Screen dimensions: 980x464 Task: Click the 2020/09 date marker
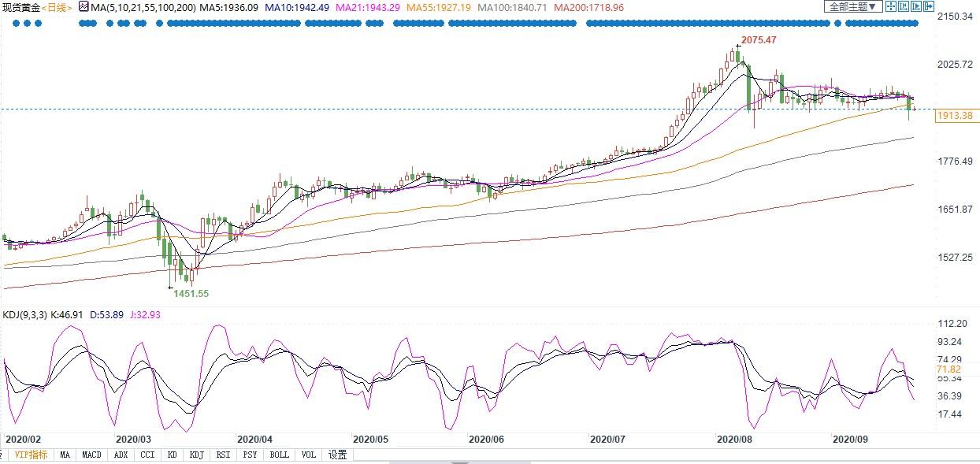pyautogui.click(x=850, y=438)
